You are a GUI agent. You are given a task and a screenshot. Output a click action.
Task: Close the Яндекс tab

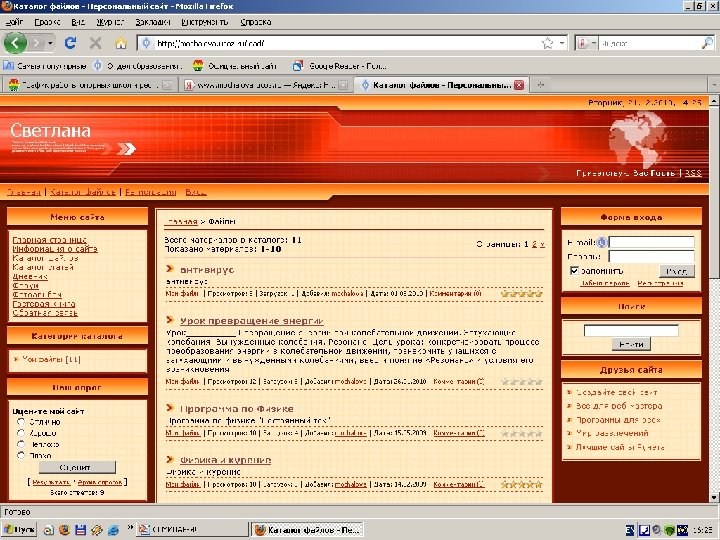tap(343, 85)
